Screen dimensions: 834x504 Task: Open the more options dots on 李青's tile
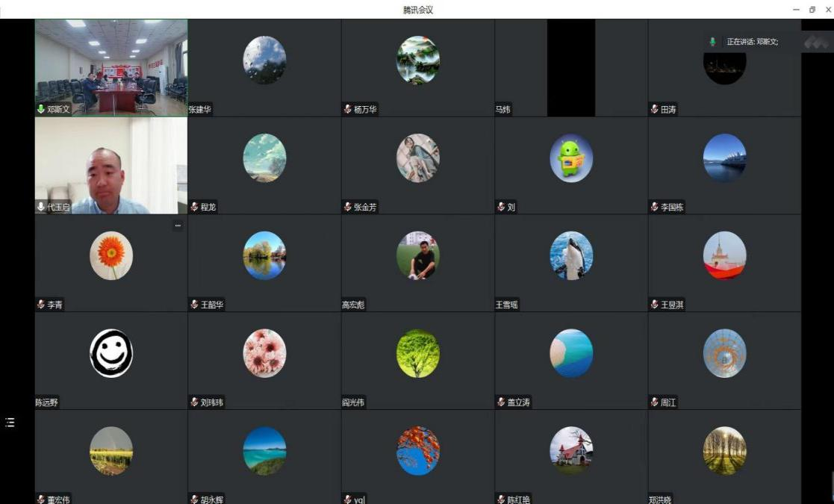(178, 225)
